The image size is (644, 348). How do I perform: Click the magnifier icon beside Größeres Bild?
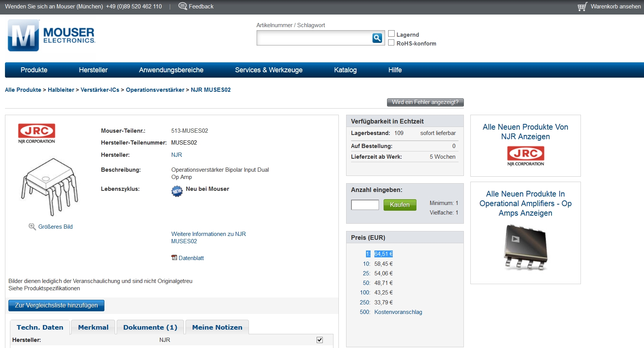[32, 227]
